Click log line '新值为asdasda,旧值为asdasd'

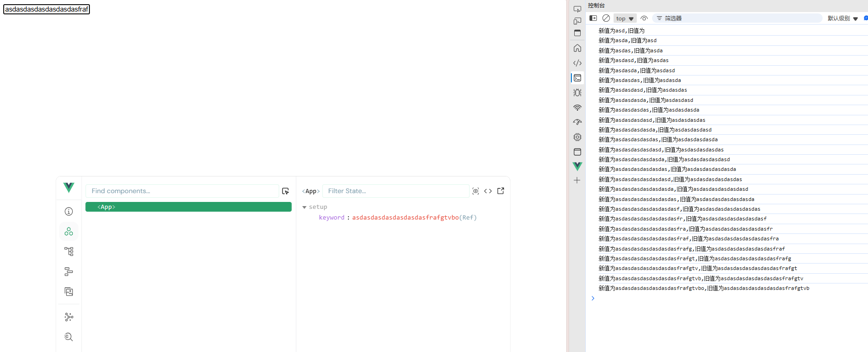pos(637,70)
